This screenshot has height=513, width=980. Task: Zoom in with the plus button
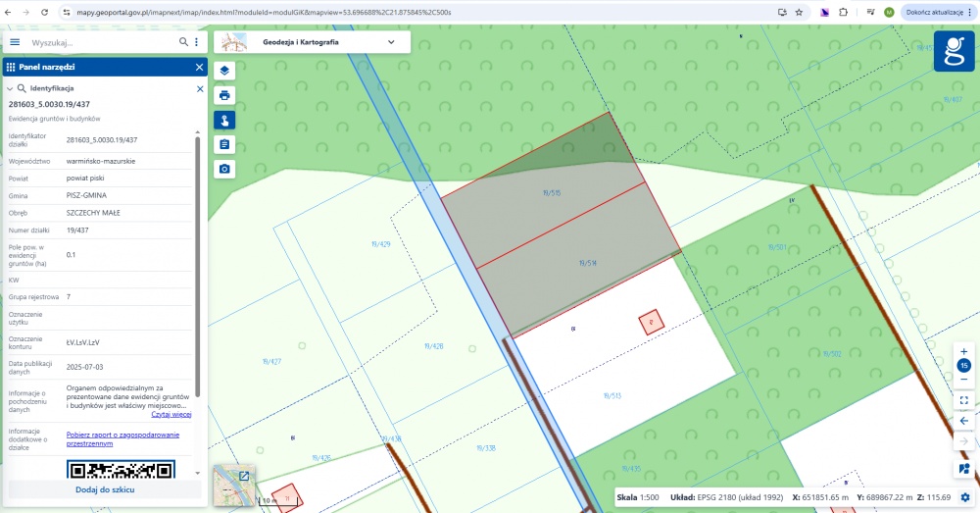coord(963,351)
